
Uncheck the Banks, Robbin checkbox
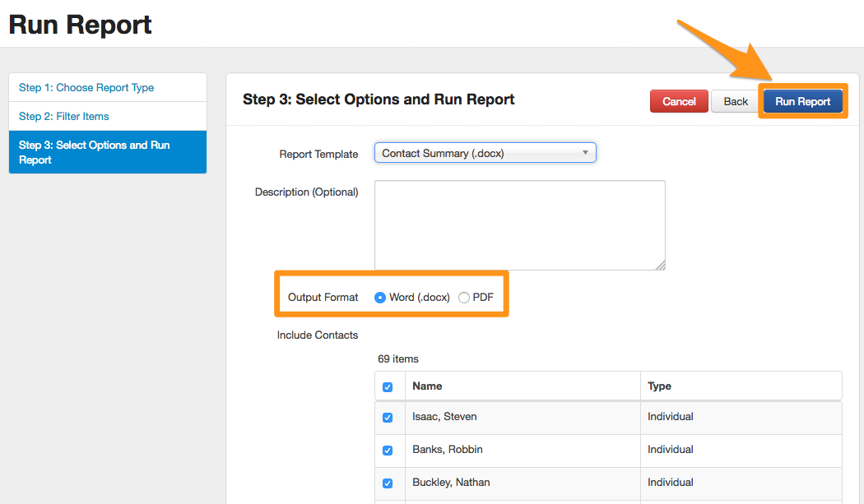(x=388, y=451)
